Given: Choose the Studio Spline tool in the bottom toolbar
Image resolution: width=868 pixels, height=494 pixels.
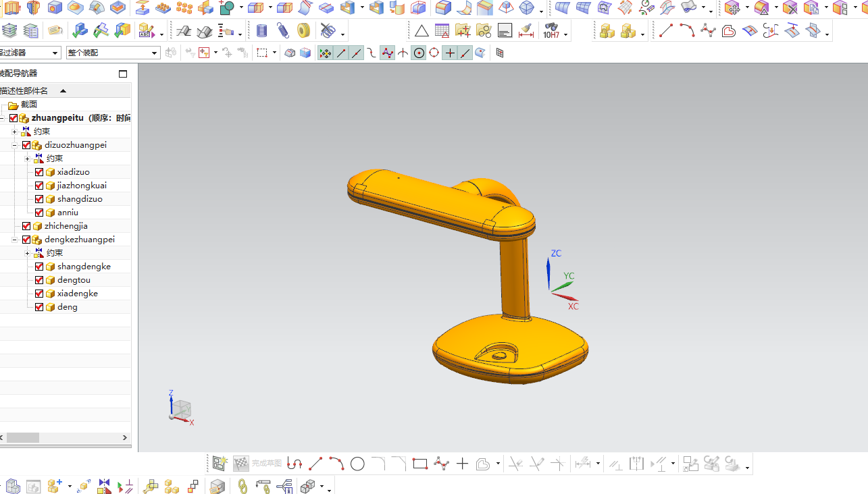Looking at the screenshot, I should coord(441,464).
